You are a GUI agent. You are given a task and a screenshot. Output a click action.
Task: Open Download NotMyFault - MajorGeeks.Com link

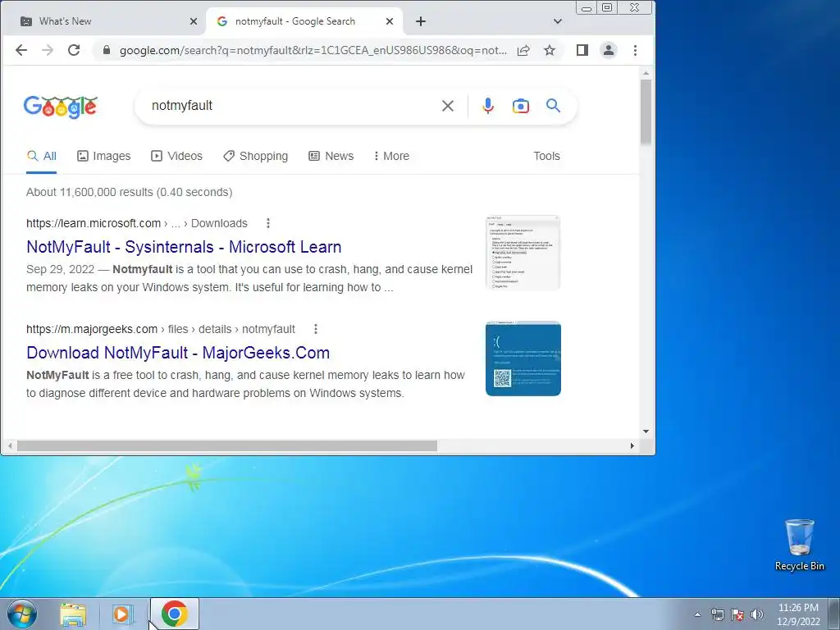tap(178, 353)
